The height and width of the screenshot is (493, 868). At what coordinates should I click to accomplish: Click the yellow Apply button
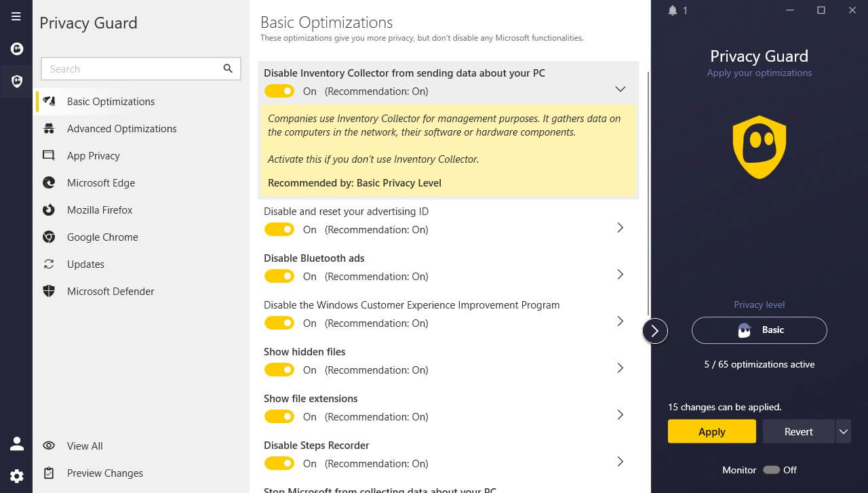pyautogui.click(x=711, y=431)
